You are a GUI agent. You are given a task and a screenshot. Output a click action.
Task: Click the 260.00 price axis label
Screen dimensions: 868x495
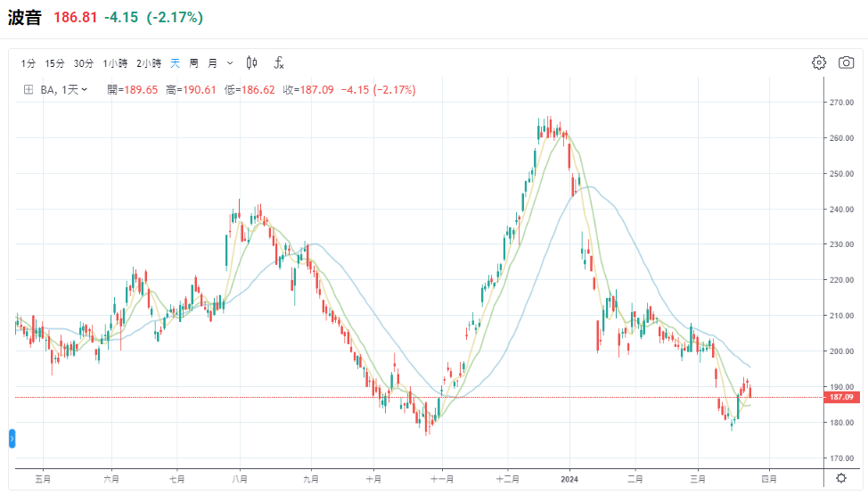tap(841, 138)
